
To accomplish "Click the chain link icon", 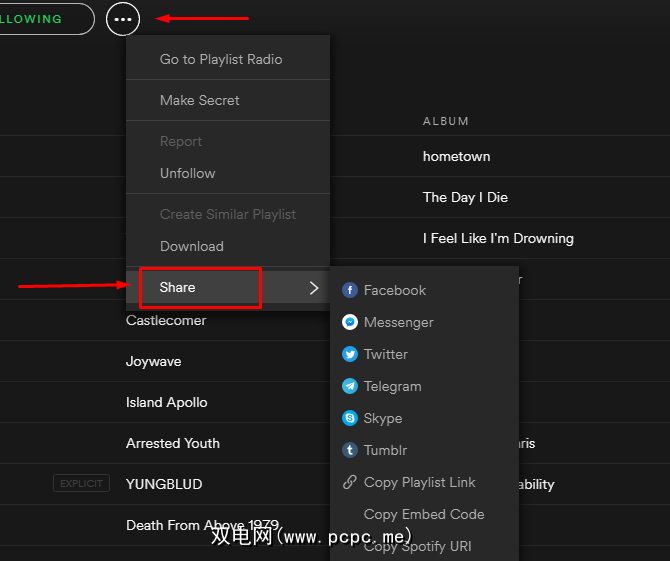I will click(x=350, y=482).
